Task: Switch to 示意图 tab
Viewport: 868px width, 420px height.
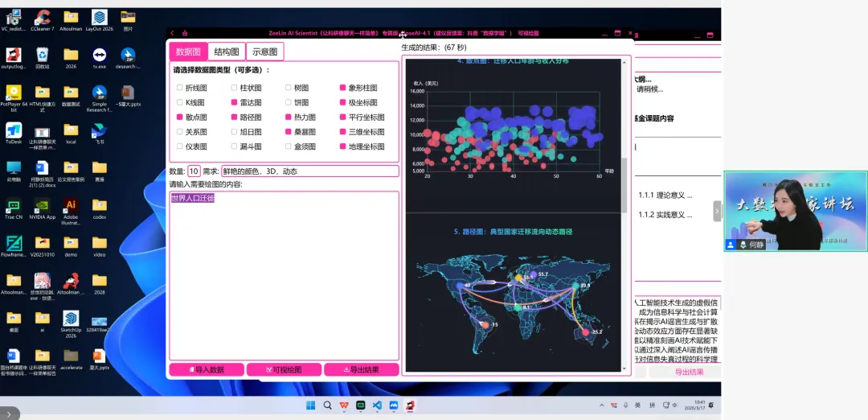Action: pos(265,51)
